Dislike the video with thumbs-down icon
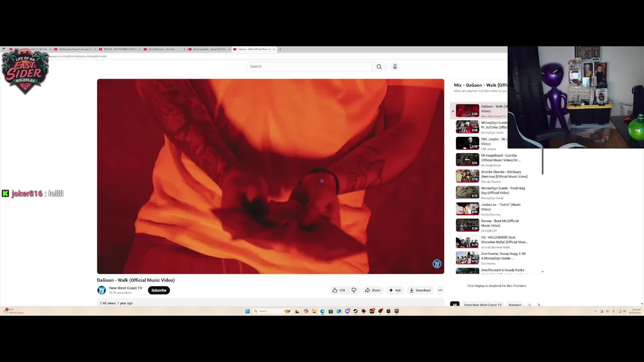This screenshot has height=362, width=644. (x=354, y=290)
